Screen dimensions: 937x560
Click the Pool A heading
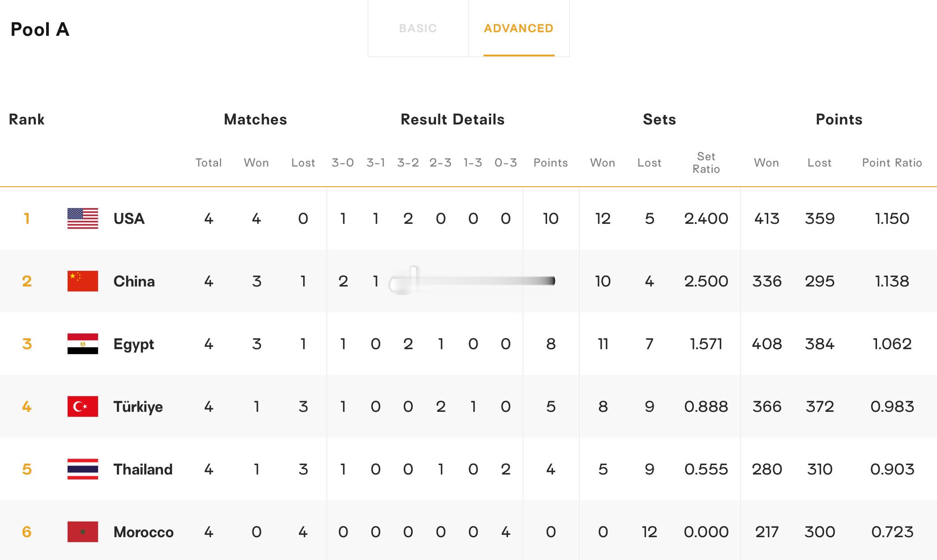[x=40, y=30]
